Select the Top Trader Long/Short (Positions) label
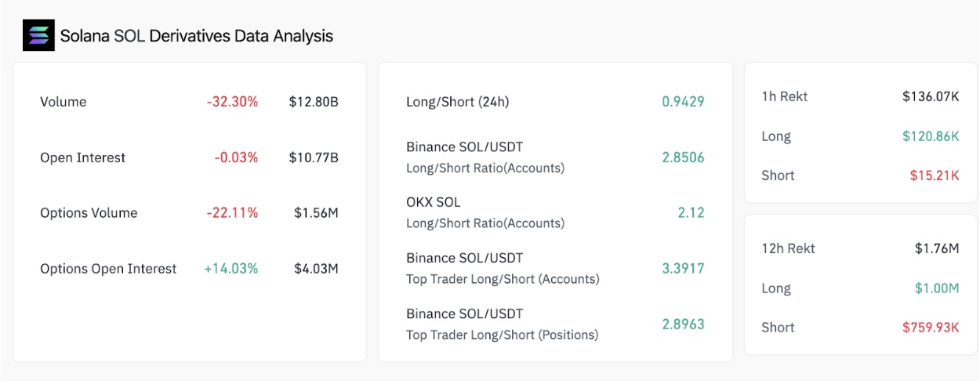Viewport: 980px width, 384px height. coord(503,335)
